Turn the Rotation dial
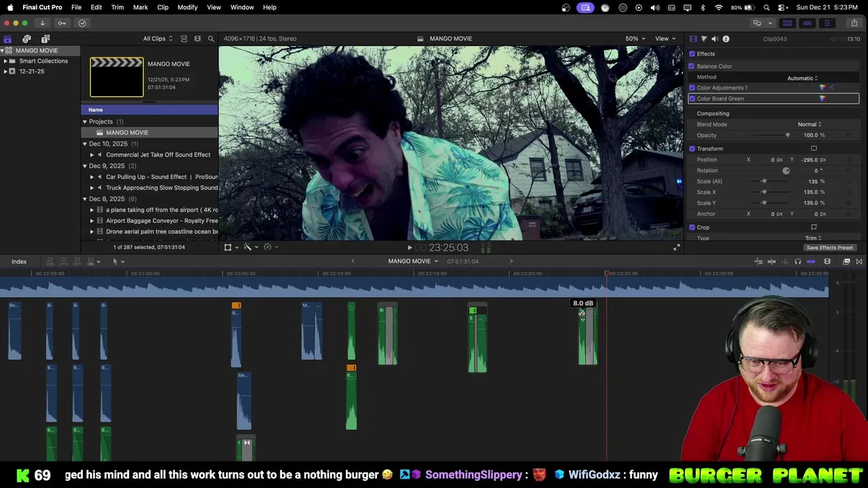Viewport: 868px width, 488px height. click(x=786, y=170)
